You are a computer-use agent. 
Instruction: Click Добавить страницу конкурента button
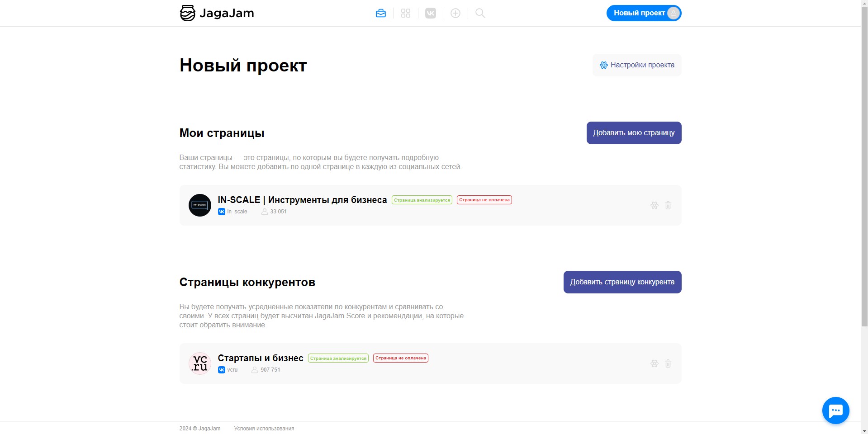click(622, 282)
